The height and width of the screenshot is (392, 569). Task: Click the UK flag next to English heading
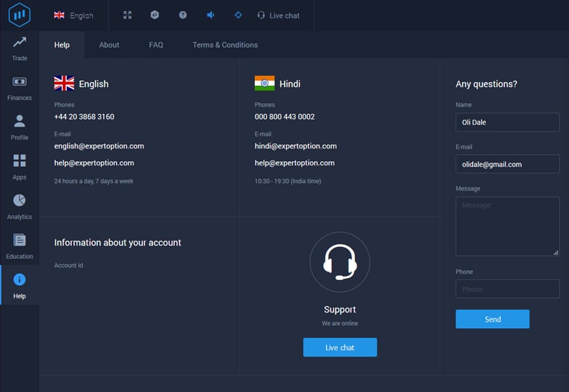pyautogui.click(x=64, y=83)
